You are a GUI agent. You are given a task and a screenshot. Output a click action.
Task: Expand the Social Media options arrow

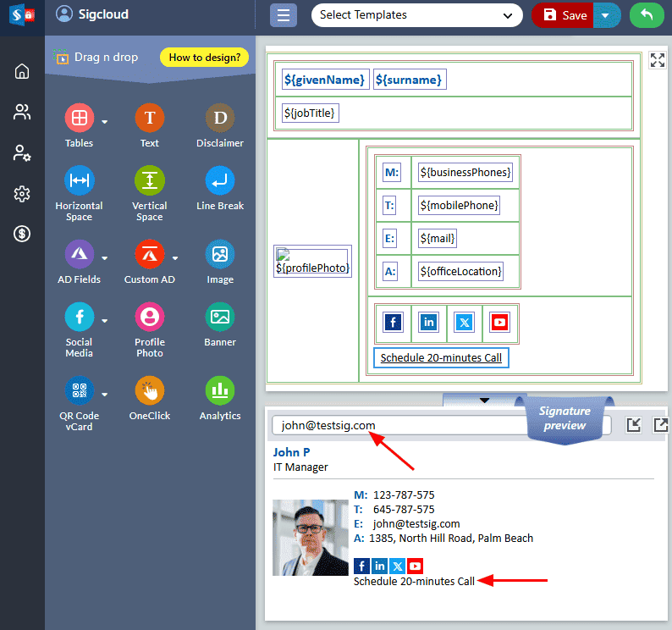[x=105, y=321]
